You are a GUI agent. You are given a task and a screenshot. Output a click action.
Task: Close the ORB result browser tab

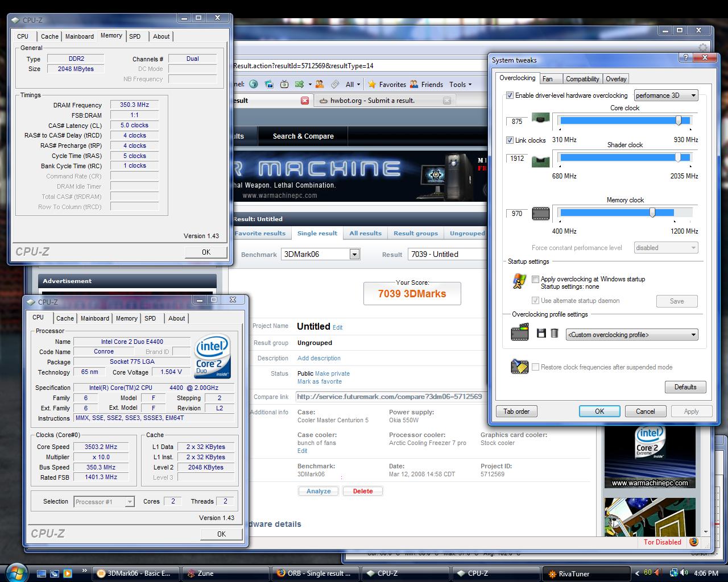(305, 101)
